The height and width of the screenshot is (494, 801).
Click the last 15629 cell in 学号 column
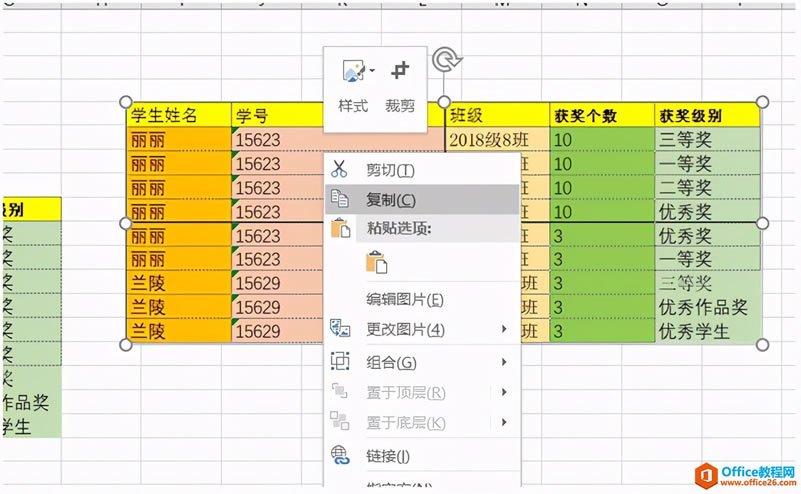pyautogui.click(x=278, y=331)
